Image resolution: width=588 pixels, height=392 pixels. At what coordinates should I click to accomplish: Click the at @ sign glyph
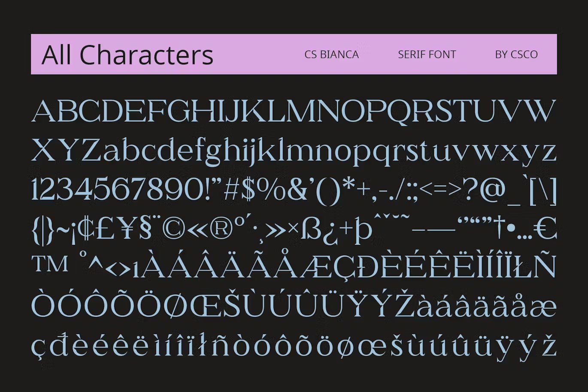click(x=493, y=189)
